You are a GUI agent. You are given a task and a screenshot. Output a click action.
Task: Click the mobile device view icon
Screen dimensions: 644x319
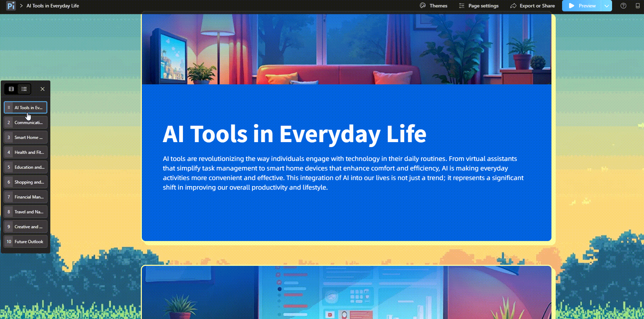point(637,6)
